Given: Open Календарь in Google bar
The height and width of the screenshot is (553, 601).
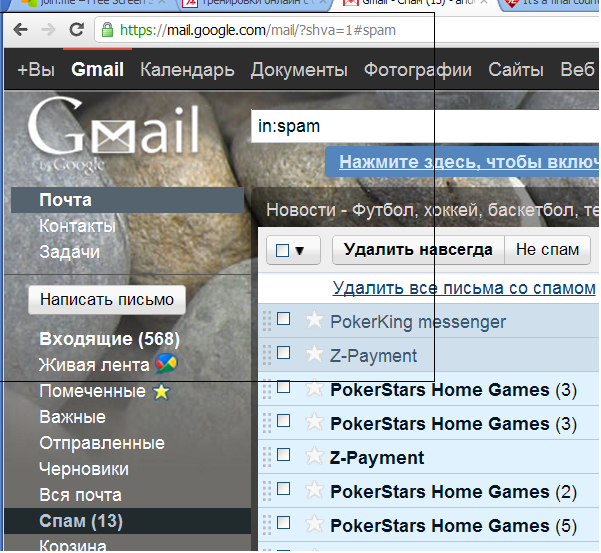Looking at the screenshot, I should (x=187, y=70).
